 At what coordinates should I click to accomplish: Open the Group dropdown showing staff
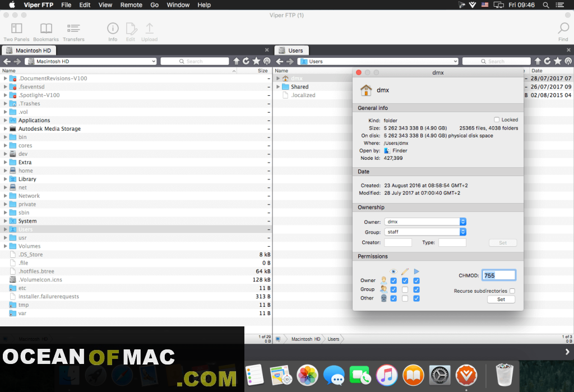pyautogui.click(x=425, y=232)
